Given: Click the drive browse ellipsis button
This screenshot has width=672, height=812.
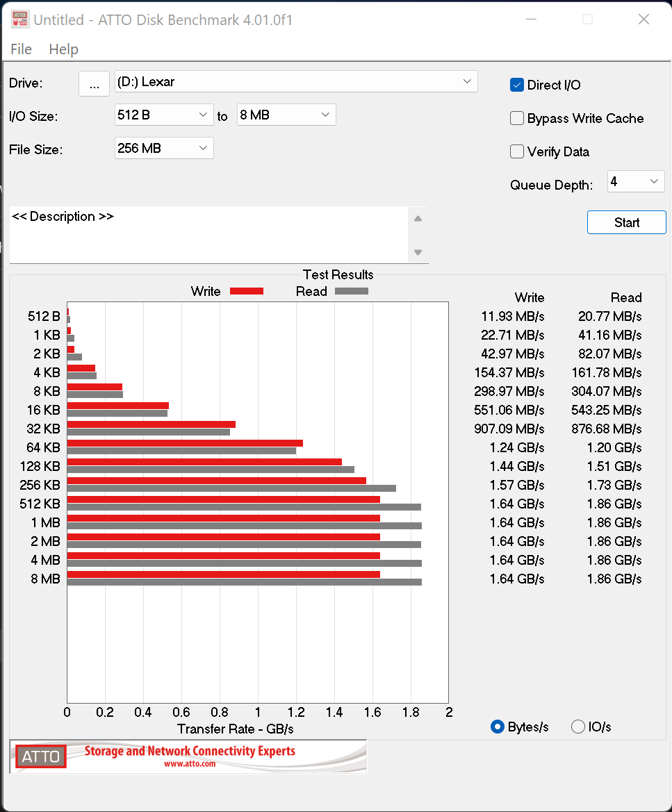Looking at the screenshot, I should 95,83.
